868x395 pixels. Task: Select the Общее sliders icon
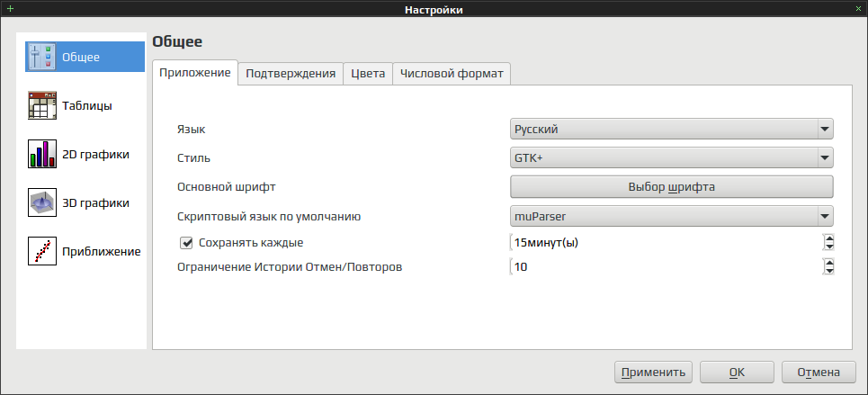pyautogui.click(x=42, y=57)
